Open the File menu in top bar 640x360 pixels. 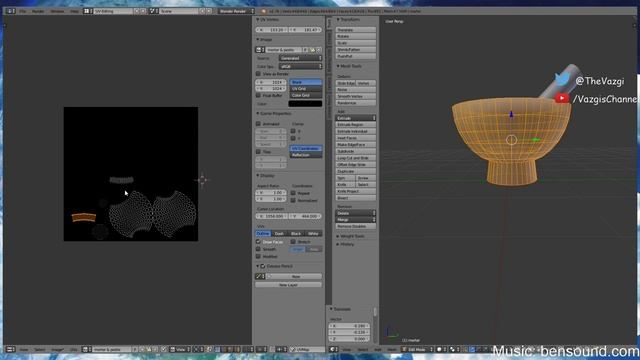(23, 11)
